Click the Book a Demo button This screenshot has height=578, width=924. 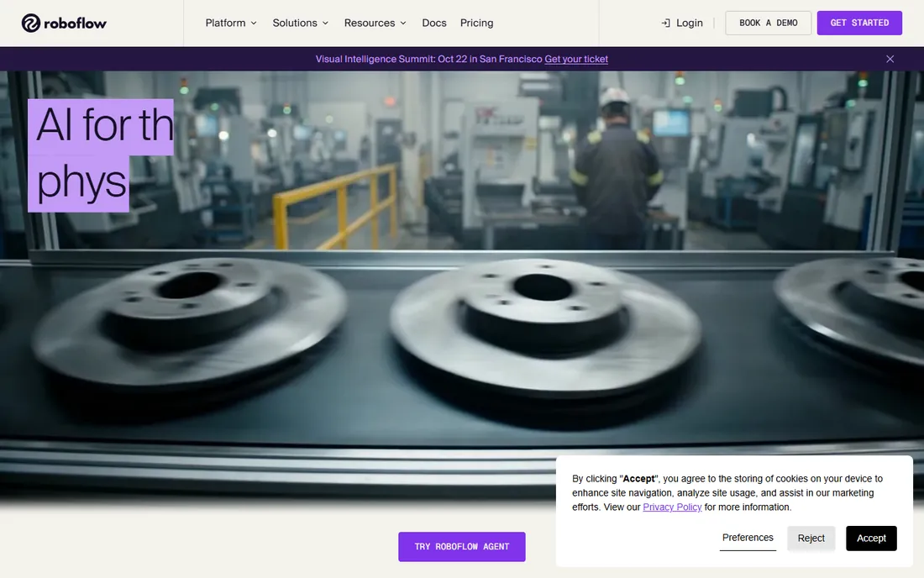pos(768,23)
